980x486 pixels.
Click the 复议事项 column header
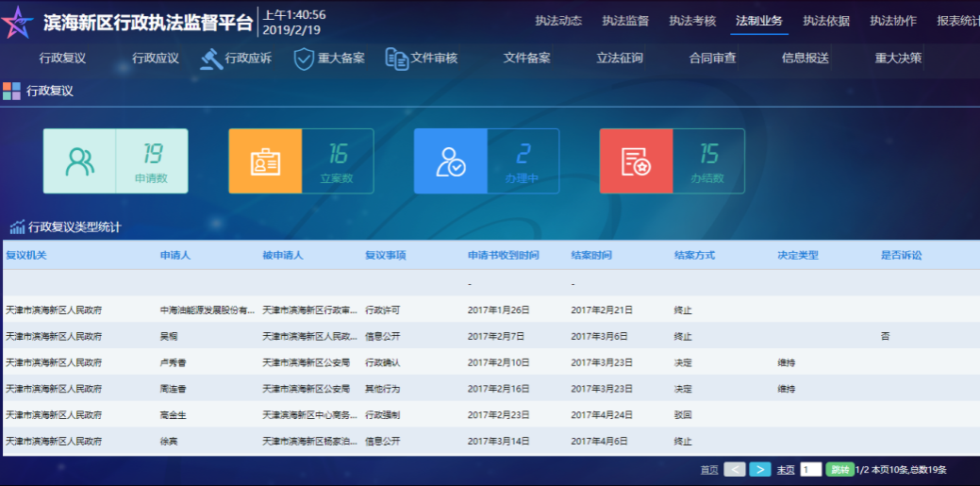tap(386, 255)
